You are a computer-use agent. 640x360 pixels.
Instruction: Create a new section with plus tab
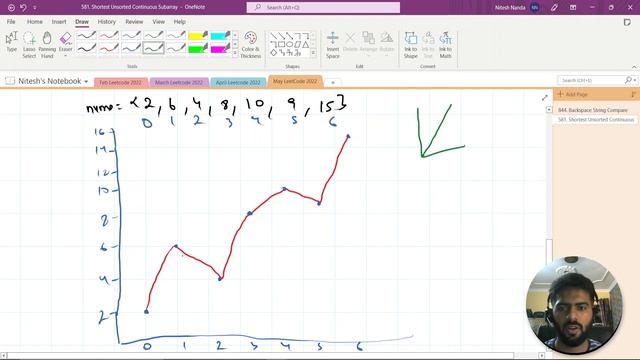333,82
